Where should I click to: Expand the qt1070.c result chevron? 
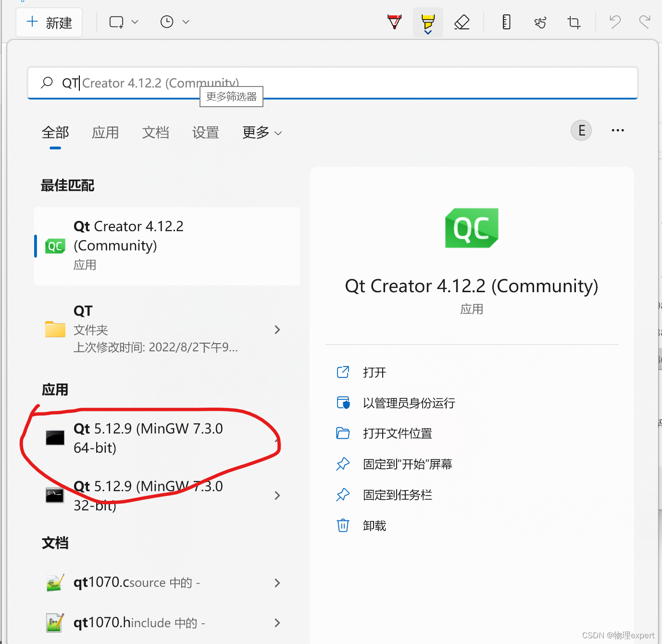click(x=277, y=583)
